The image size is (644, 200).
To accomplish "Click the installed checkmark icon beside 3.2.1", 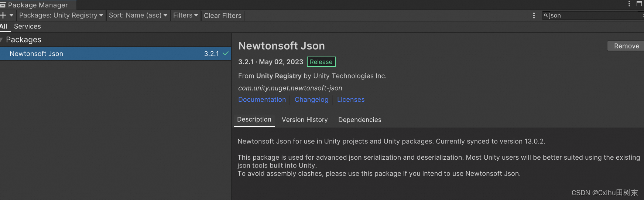I will pos(226,54).
